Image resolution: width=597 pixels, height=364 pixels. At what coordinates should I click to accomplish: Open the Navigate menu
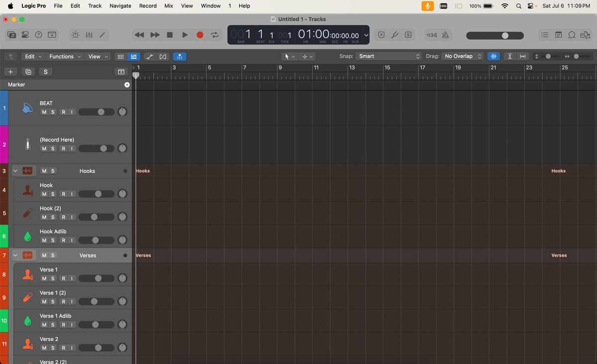(x=120, y=6)
